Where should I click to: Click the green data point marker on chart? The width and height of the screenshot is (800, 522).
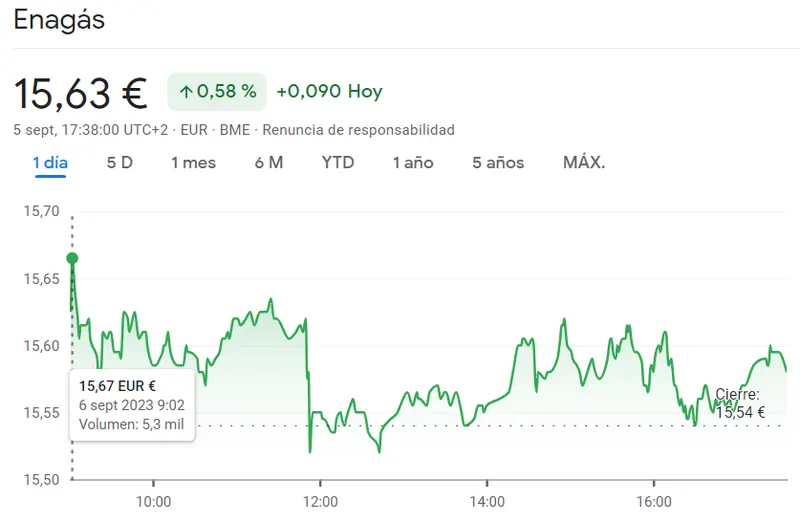pyautogui.click(x=72, y=258)
